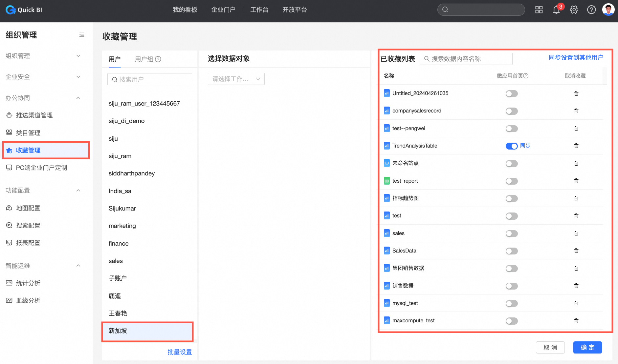Select user 新加坡 in the user list
Image resolution: width=618 pixels, height=364 pixels.
point(147,331)
